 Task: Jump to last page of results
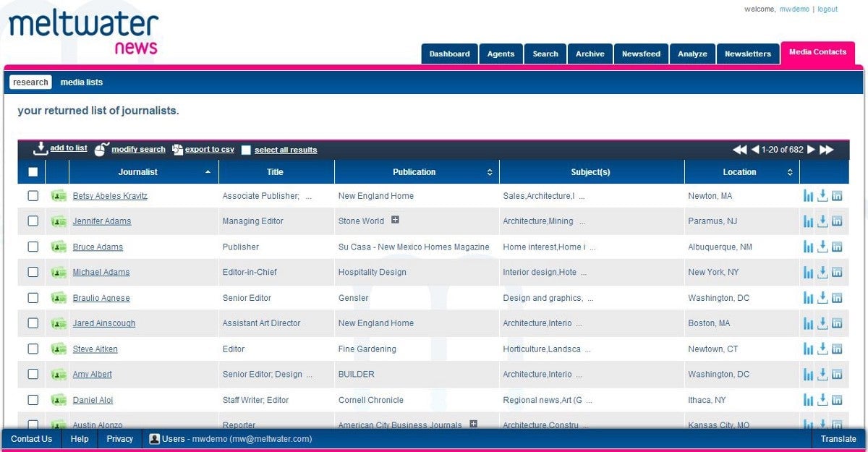pyautogui.click(x=826, y=150)
